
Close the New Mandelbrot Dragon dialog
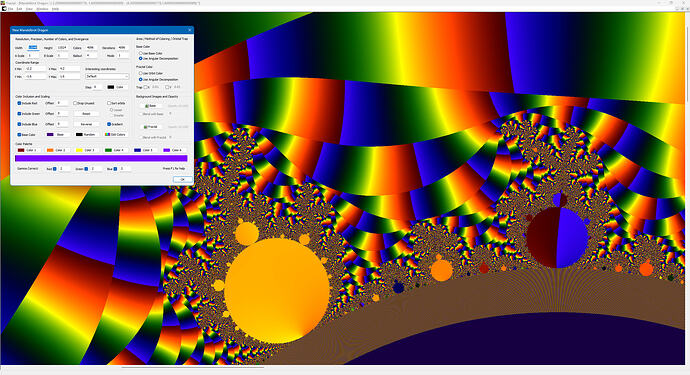pos(190,30)
